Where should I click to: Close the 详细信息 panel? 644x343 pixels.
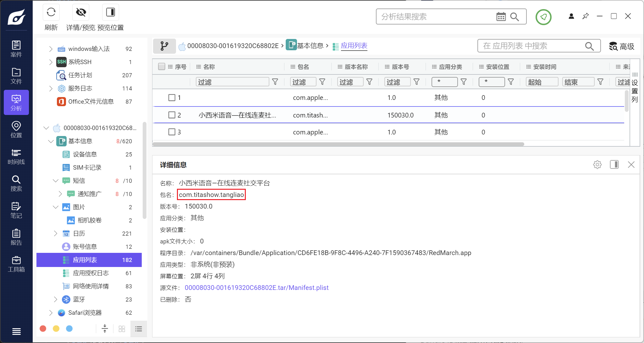point(631,165)
